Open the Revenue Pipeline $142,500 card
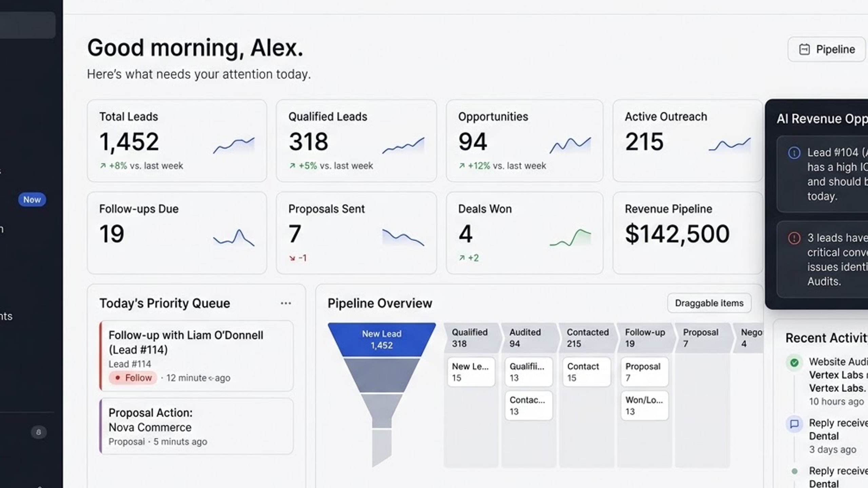The height and width of the screenshot is (488, 868). (687, 233)
